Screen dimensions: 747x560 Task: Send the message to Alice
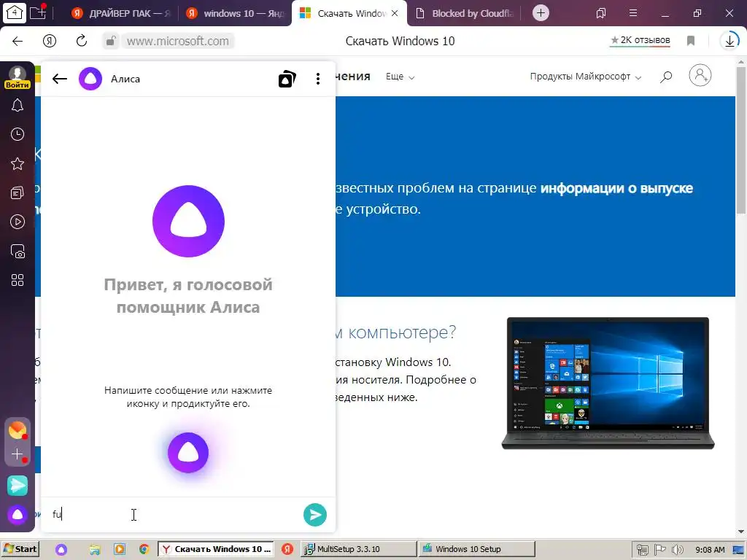(315, 514)
